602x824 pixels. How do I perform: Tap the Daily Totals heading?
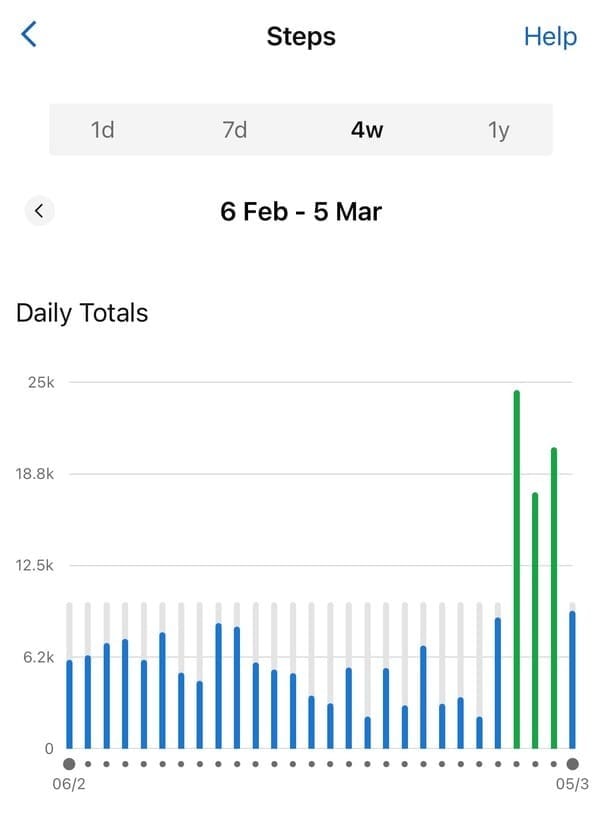click(82, 313)
